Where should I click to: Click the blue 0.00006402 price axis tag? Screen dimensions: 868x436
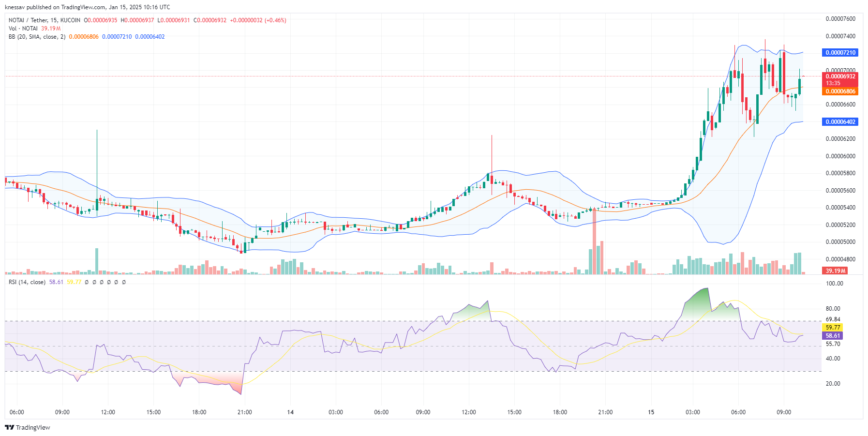tap(840, 122)
